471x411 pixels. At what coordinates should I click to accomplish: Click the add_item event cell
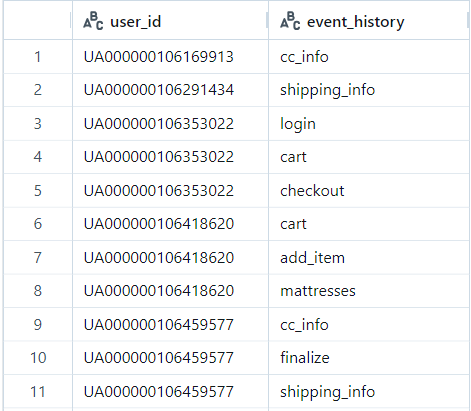tap(369, 258)
